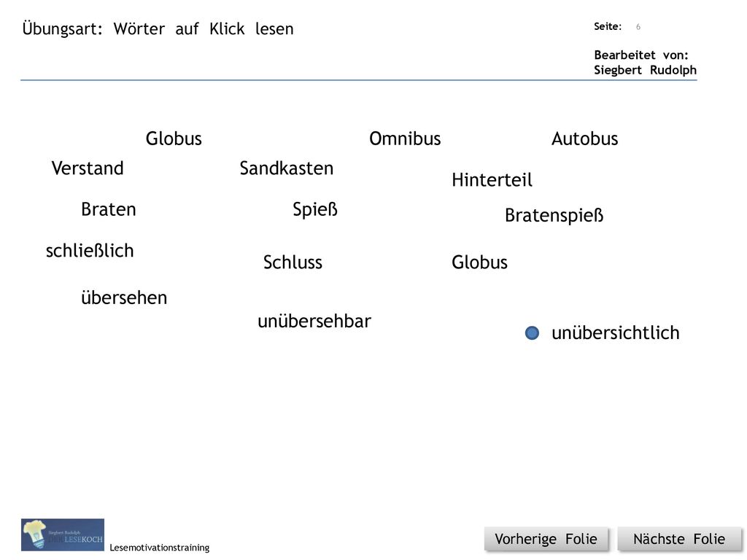
Task: Click the word unübersehbar
Action: (x=314, y=321)
